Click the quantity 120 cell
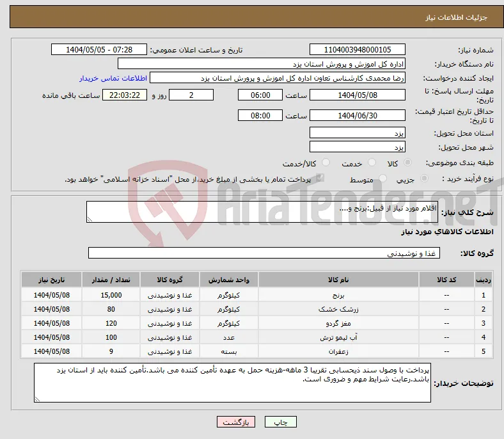The image size is (504, 439). tap(111, 323)
